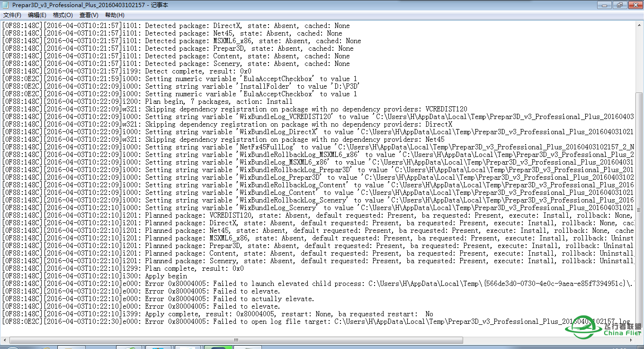This screenshot has height=349, width=644.
Task: Click the horizontal scrollbar right arrow
Action: (631, 340)
